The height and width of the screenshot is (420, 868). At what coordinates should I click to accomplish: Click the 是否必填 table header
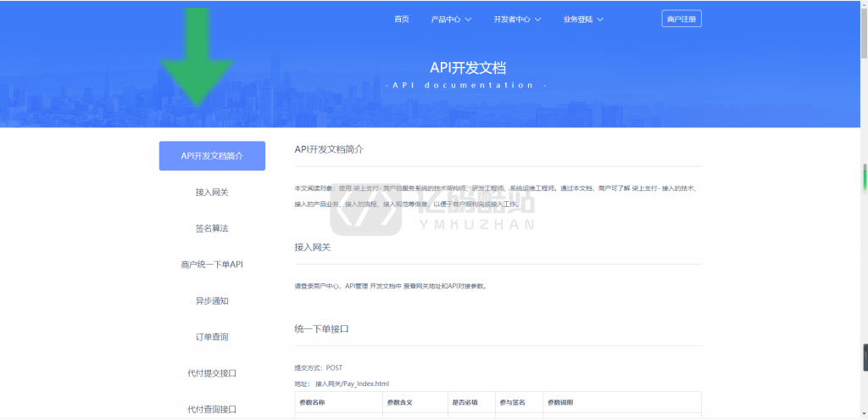(x=465, y=402)
